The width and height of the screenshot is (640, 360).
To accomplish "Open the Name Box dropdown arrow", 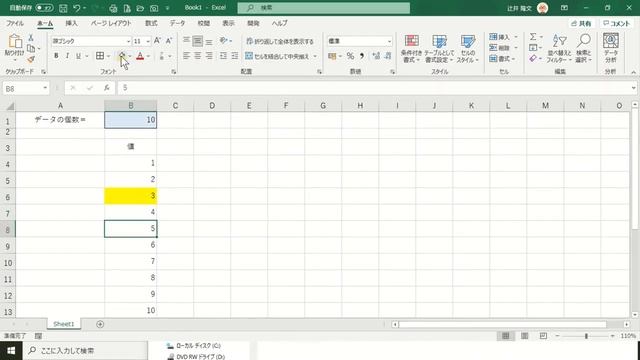I will [45, 88].
